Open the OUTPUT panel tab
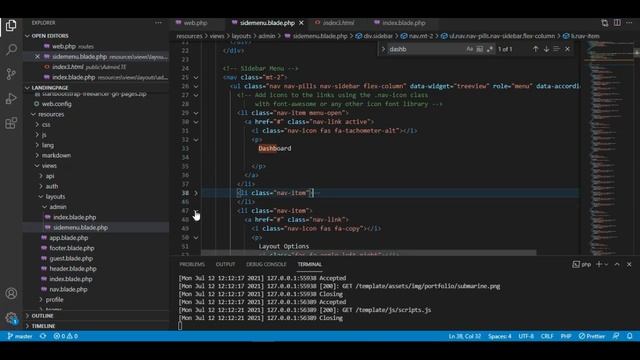Image resolution: width=640 pixels, height=360 pixels. (x=225, y=264)
